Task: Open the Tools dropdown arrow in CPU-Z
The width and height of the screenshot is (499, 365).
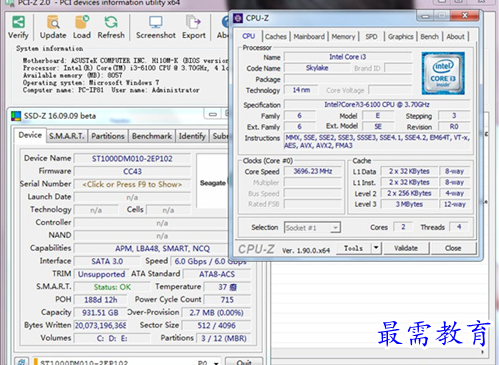Action: tap(376, 248)
